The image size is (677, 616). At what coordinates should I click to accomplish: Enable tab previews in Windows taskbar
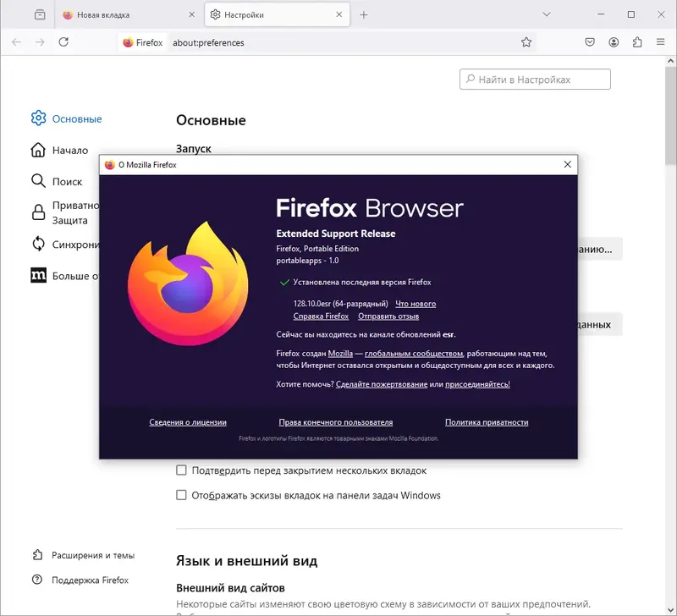pyautogui.click(x=181, y=495)
